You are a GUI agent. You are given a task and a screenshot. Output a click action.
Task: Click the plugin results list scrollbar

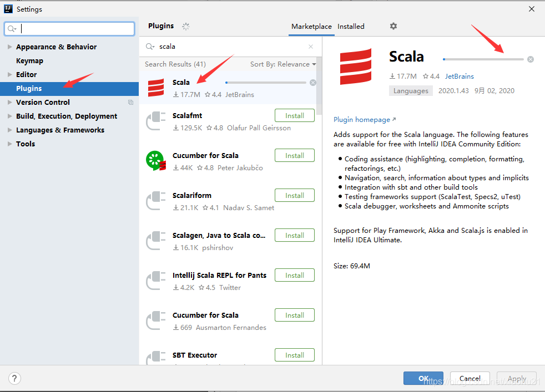pyautogui.click(x=320, y=87)
